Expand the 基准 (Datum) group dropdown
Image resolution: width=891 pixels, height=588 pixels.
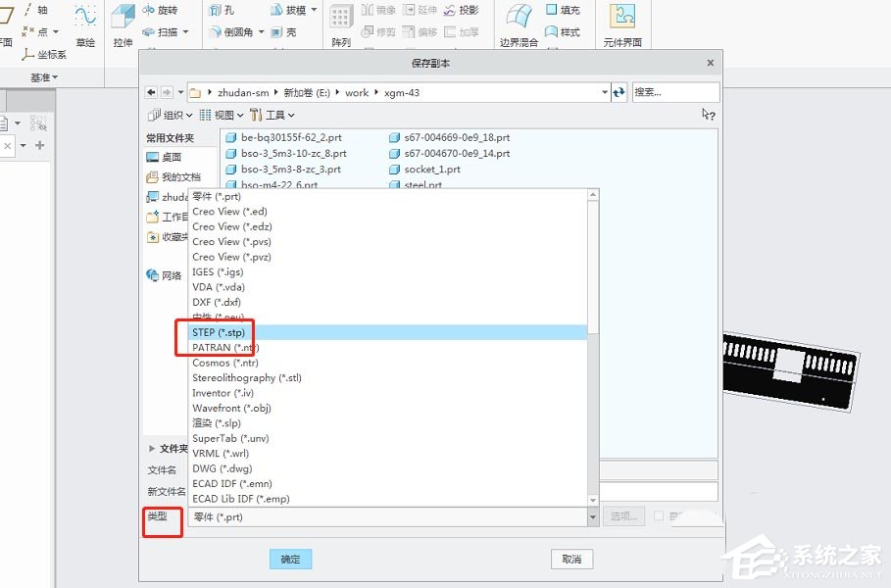44,77
